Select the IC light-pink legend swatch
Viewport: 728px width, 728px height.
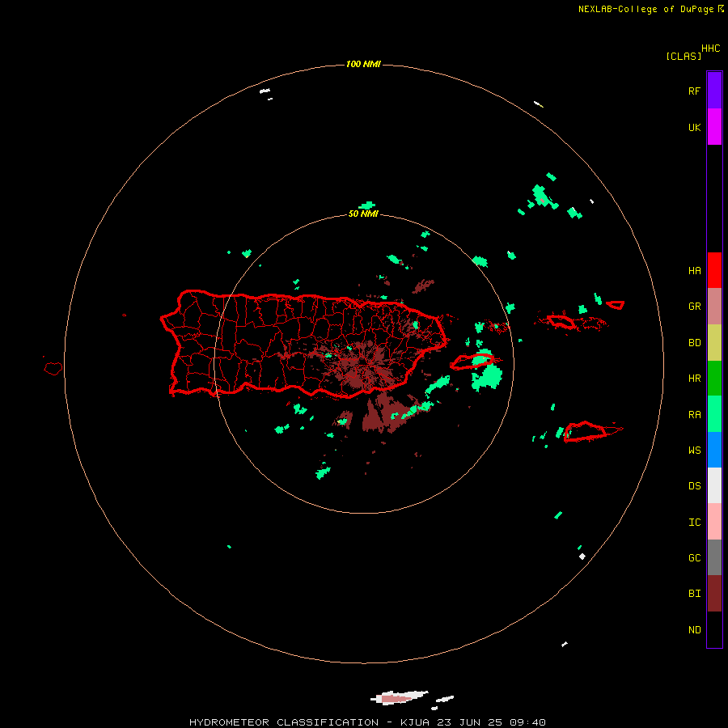(714, 522)
